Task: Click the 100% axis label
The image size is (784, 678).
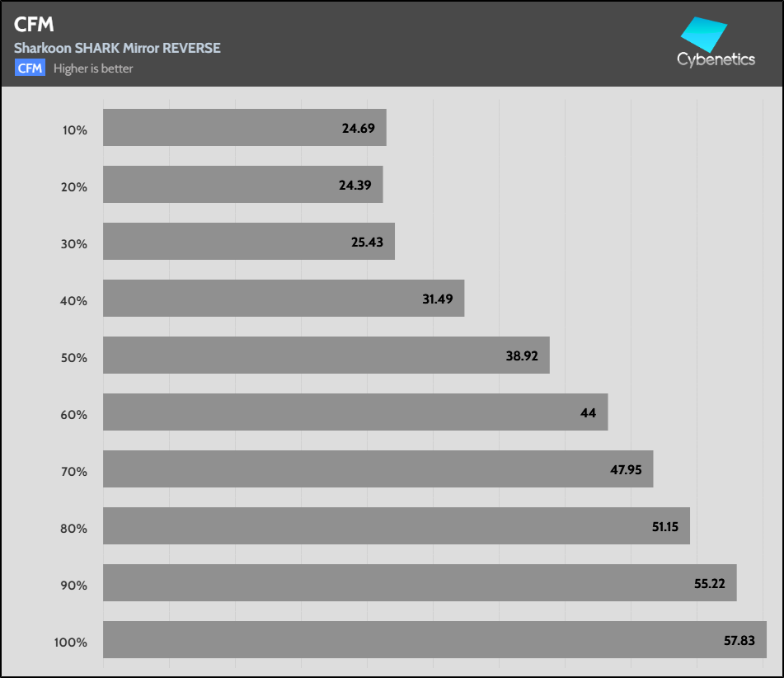Action: [x=70, y=643]
